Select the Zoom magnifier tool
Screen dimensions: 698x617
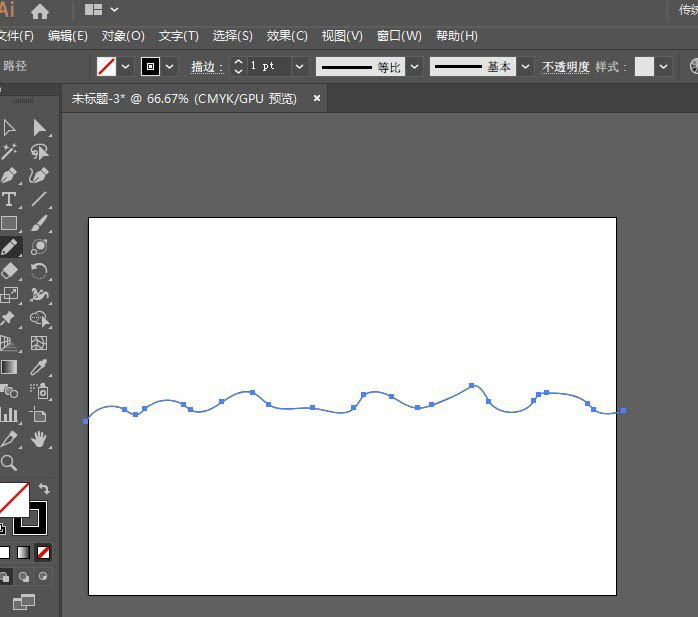(x=9, y=463)
